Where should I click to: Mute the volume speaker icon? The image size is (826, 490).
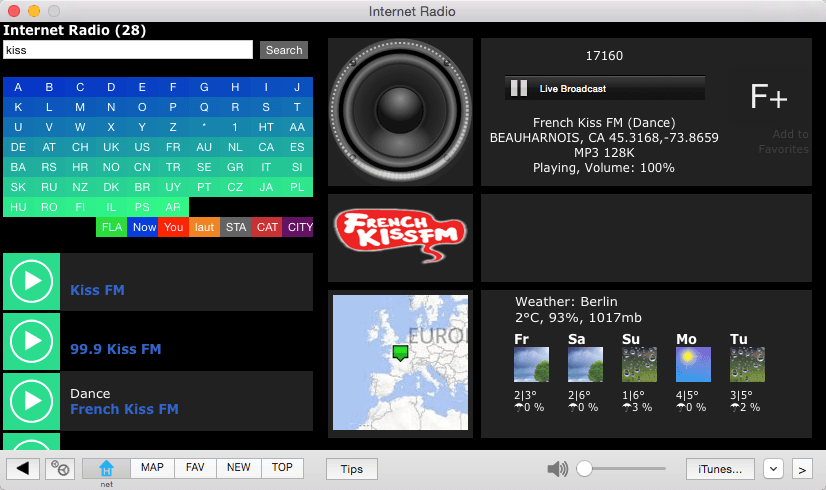click(x=557, y=468)
